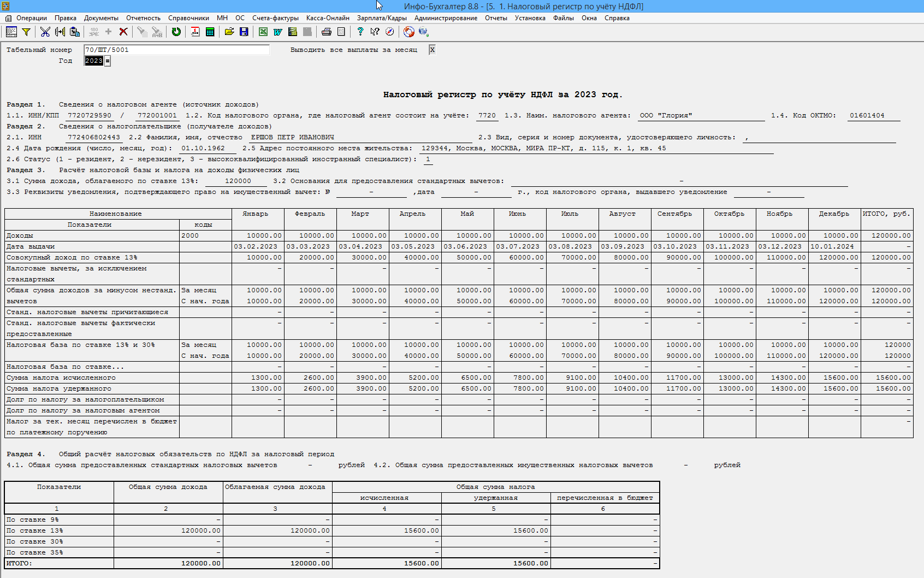The width and height of the screenshot is (924, 578).
Task: Click the agent name ООО "Глория"
Action: (x=666, y=115)
